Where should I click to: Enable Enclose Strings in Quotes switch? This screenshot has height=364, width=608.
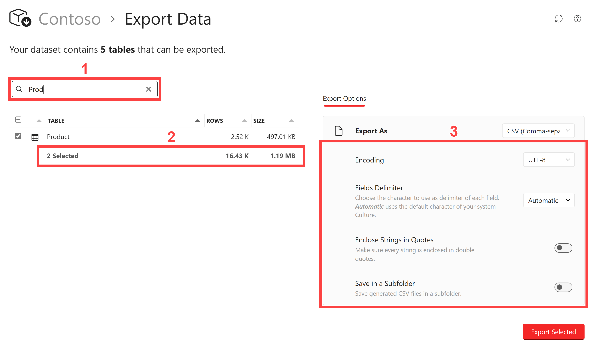pos(563,248)
